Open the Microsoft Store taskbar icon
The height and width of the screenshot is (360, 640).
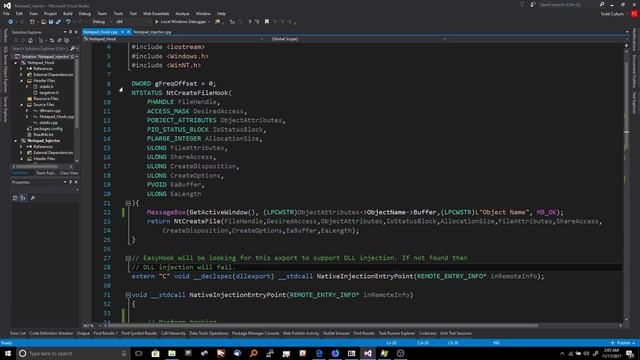click(156, 353)
